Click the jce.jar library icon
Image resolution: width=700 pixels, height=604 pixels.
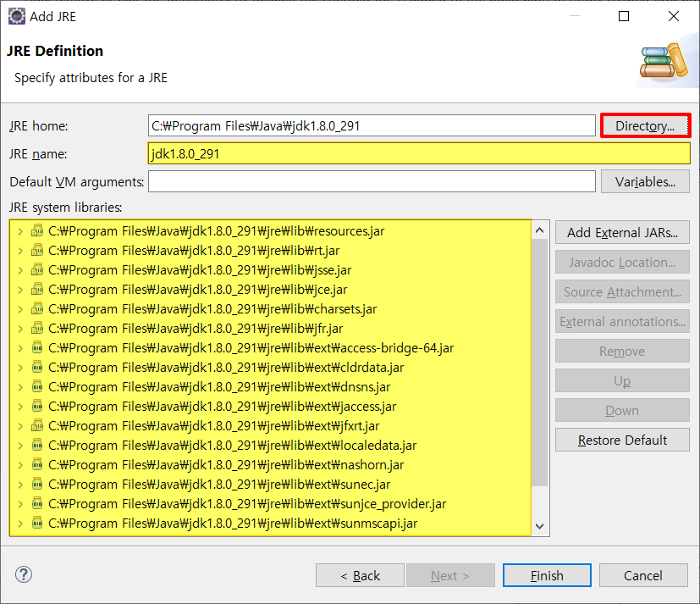point(37,290)
